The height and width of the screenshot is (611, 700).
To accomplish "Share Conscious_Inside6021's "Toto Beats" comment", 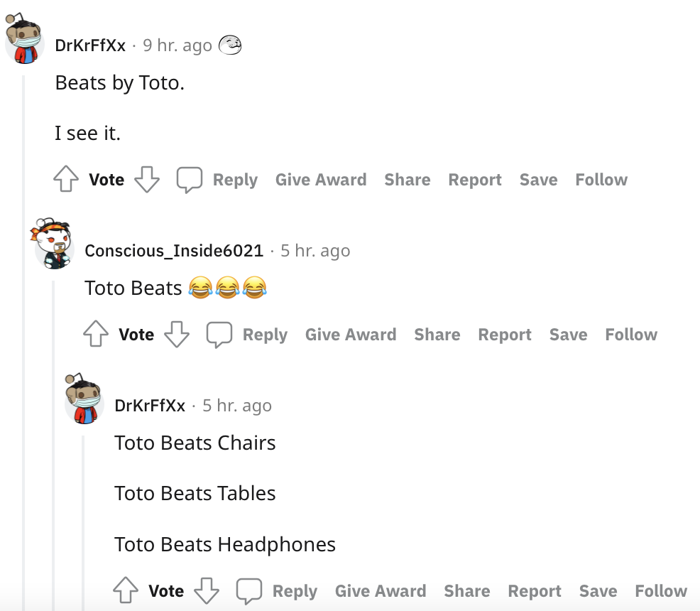I will click(437, 335).
